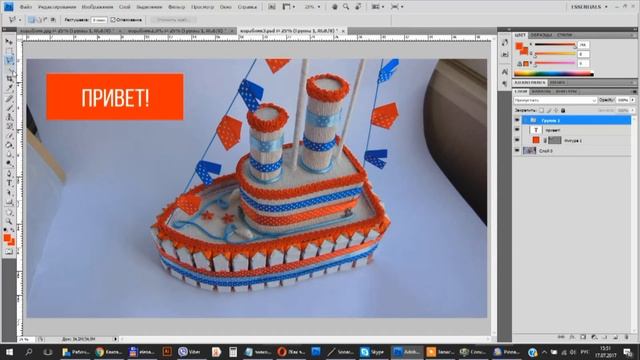Toggle Lock position in Layers panel
The width and height of the screenshot is (640, 360).
(556, 110)
